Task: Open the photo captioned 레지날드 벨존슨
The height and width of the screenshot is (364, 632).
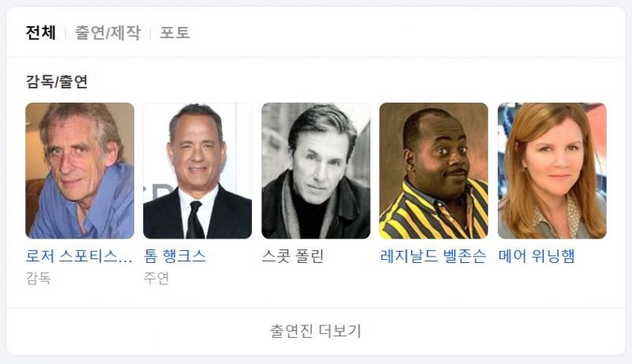Action: point(434,171)
